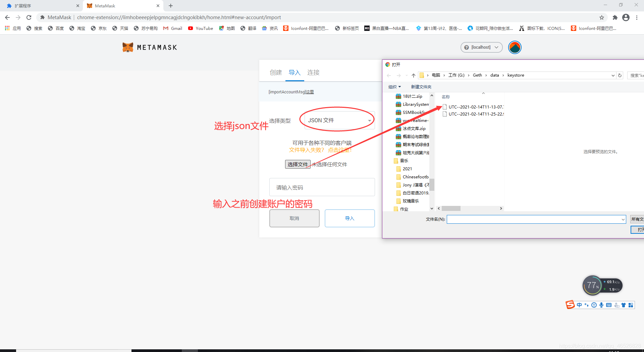Switch to the 导入 tab
Viewport: 644px width, 352px height.
coord(294,73)
